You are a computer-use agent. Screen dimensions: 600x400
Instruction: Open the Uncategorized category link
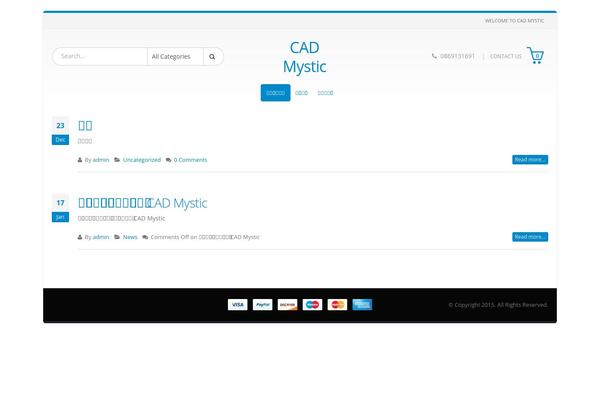coord(142,160)
